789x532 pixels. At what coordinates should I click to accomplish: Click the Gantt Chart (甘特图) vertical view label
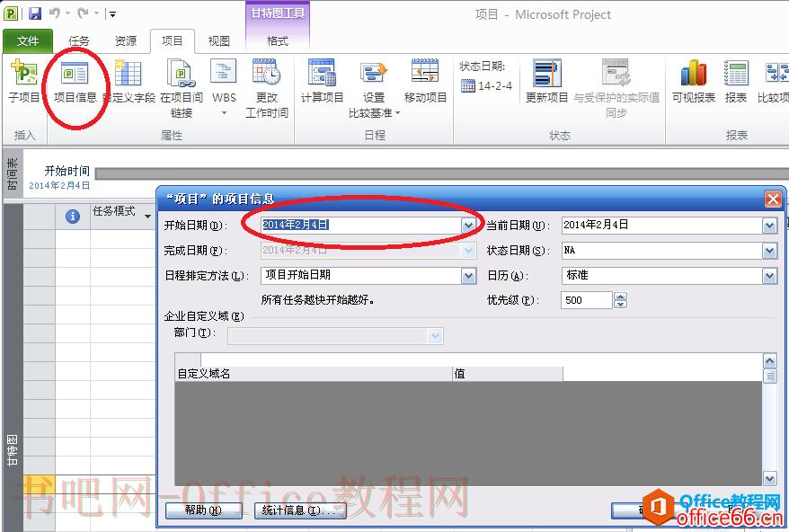[13, 450]
